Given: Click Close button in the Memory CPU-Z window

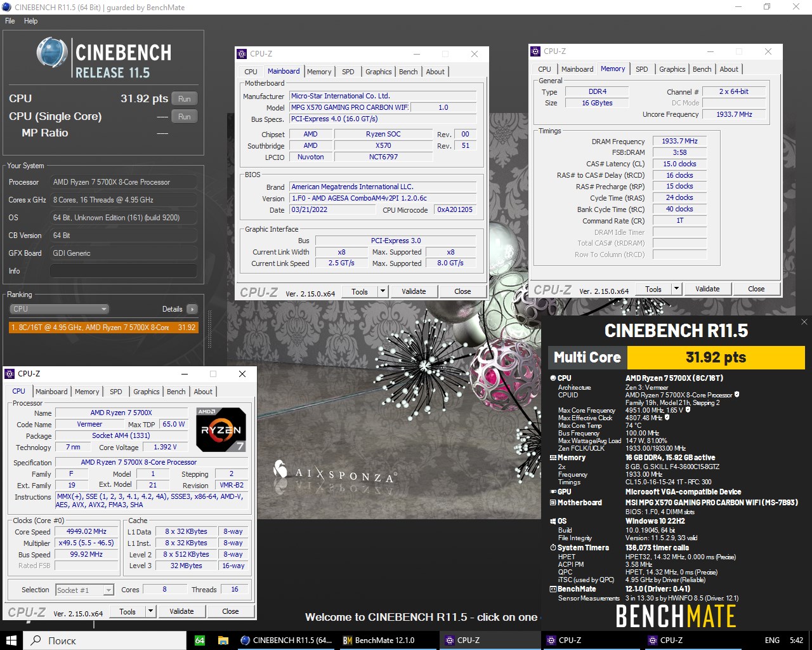Looking at the screenshot, I should click(x=756, y=289).
